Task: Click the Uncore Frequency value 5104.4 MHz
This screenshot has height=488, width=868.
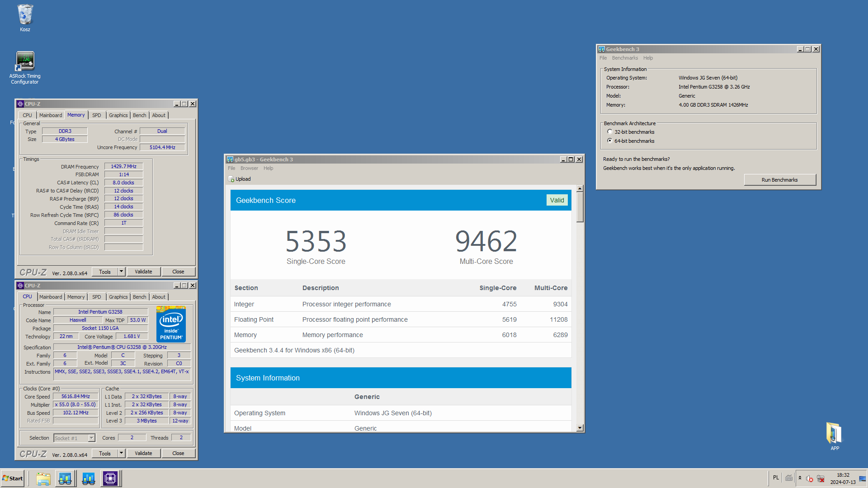Action: pyautogui.click(x=162, y=147)
